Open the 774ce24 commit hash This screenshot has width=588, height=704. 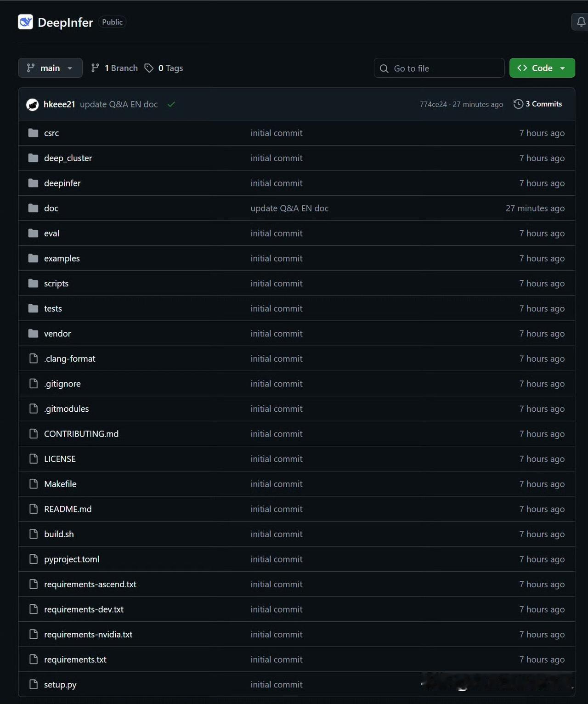(433, 104)
